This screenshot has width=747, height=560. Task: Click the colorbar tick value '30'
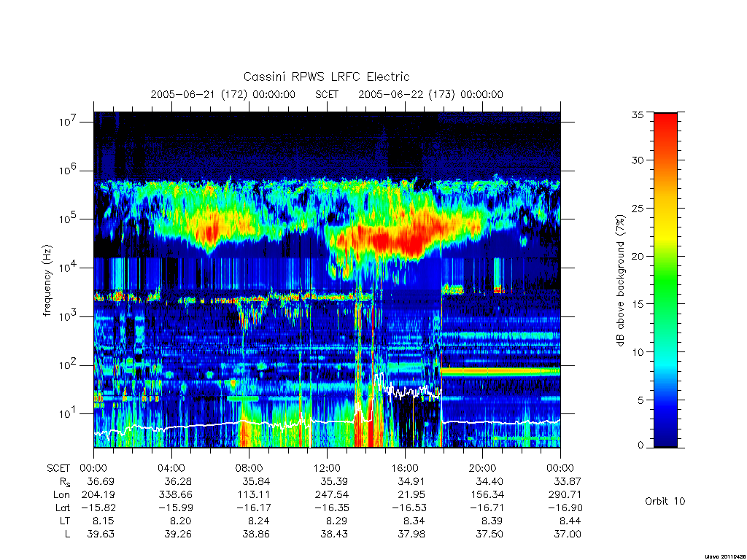(637, 160)
